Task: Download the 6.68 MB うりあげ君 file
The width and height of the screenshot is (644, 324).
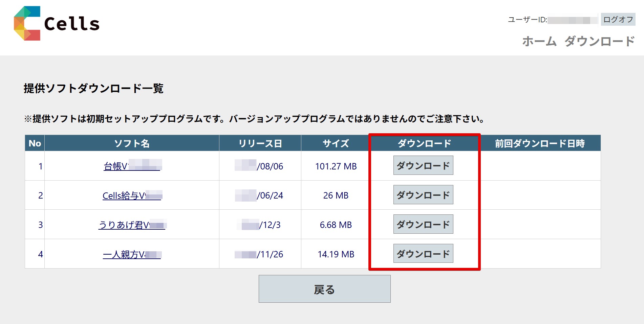Action: (x=423, y=224)
